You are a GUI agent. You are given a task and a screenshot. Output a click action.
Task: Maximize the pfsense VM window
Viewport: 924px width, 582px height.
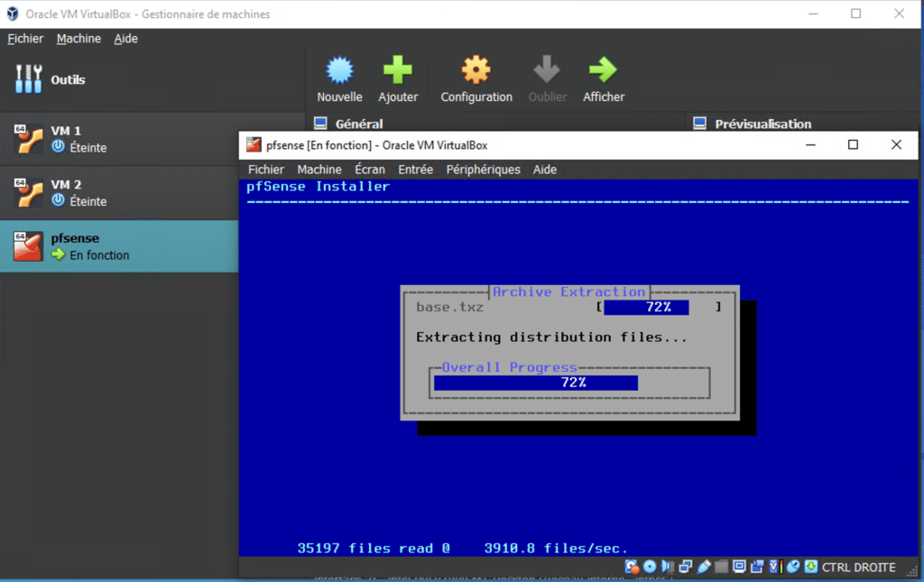coord(853,145)
